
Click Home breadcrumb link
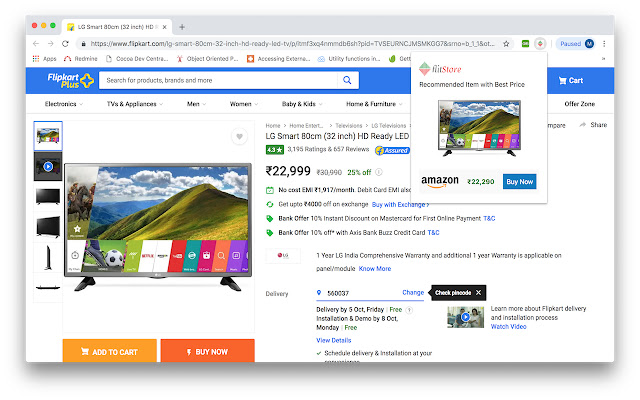(x=273, y=126)
